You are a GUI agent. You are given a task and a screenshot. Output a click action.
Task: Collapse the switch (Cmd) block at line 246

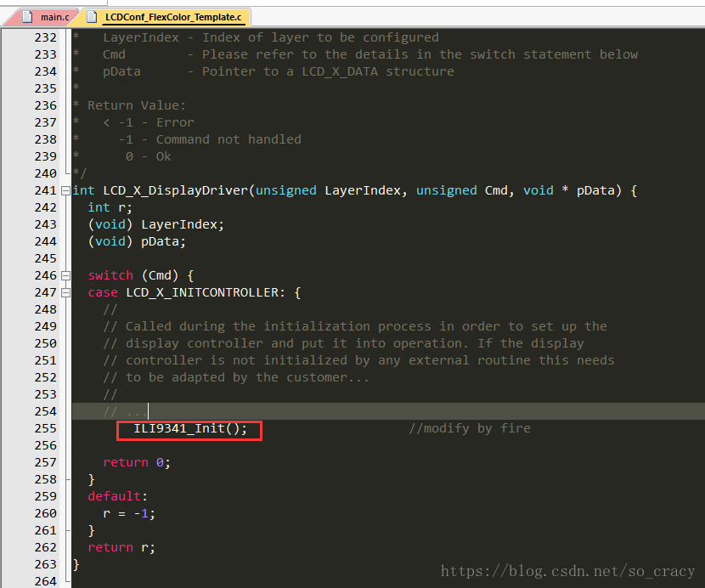coord(65,276)
